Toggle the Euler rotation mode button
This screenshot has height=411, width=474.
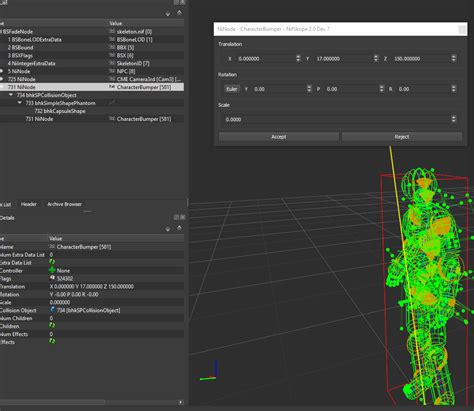(x=232, y=89)
